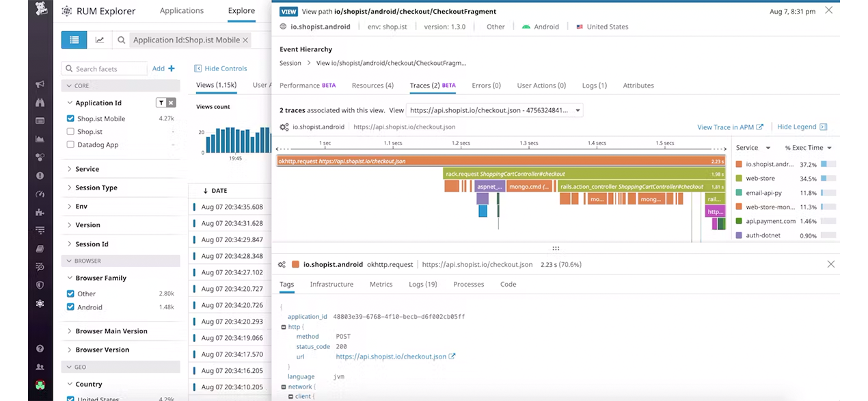The height and width of the screenshot is (401, 868).
Task: Open the stacked lines icon in left sidebar
Action: point(40,231)
